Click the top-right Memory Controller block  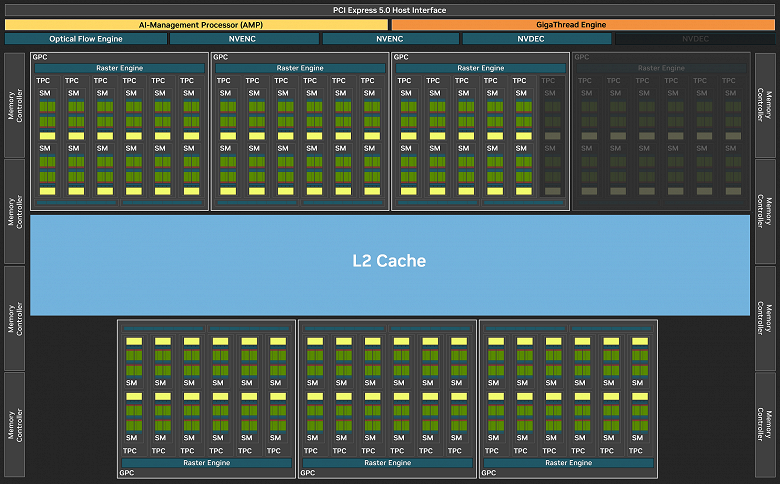765,105
